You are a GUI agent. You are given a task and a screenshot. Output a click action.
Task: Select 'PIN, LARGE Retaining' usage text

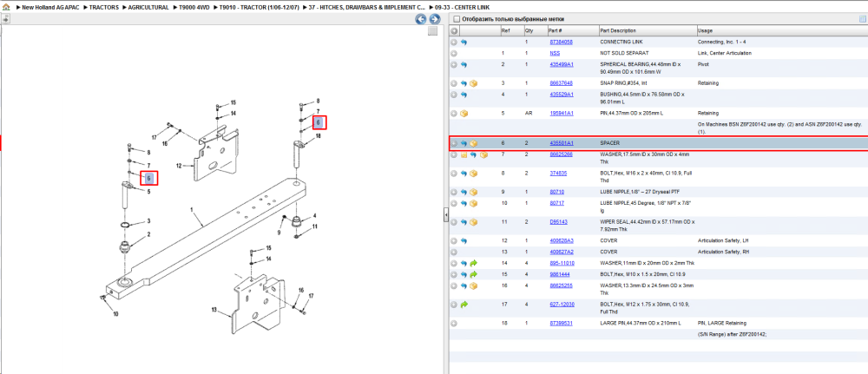[x=722, y=323]
